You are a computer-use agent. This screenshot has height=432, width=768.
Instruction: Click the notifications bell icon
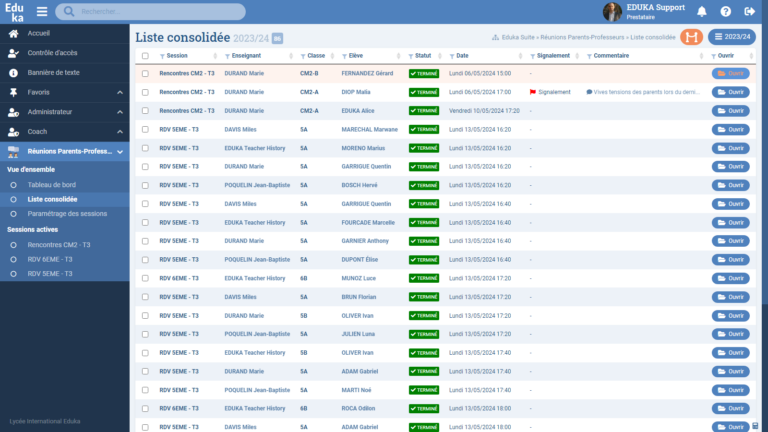click(702, 12)
